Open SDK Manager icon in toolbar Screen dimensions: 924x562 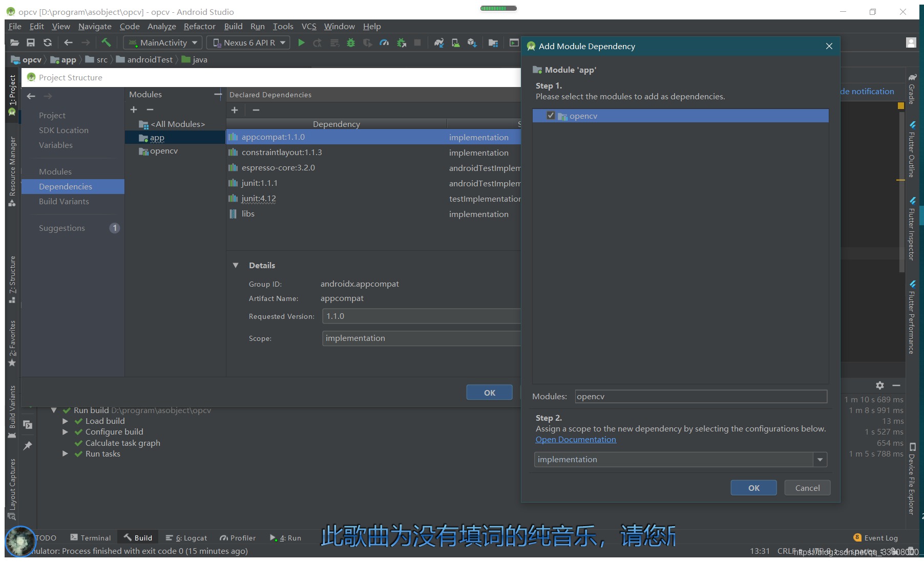[472, 43]
